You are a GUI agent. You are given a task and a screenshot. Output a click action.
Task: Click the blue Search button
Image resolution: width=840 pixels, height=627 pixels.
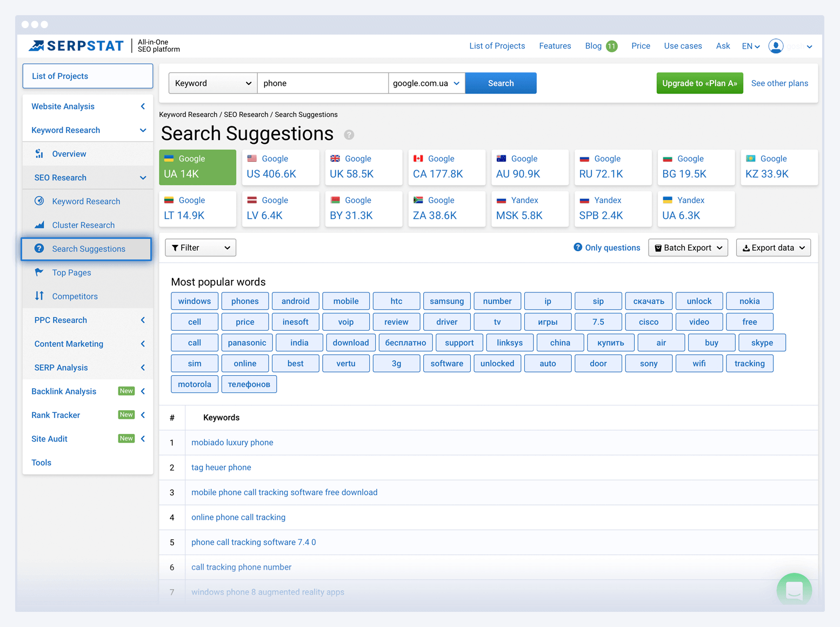pos(501,83)
